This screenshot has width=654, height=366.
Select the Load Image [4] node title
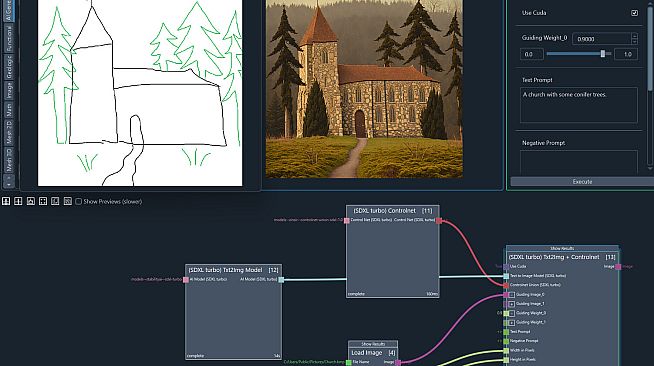tap(373, 353)
